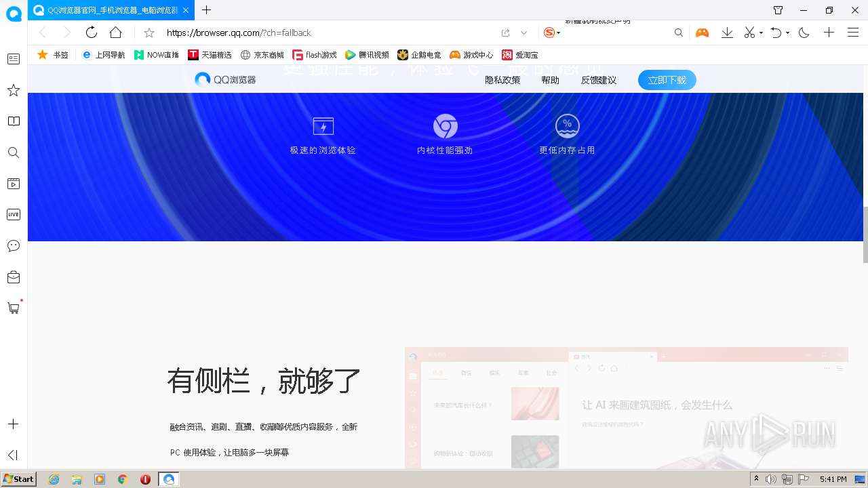This screenshot has height=488, width=868.
Task: Open the 爱淘宝 bookmark
Action: [x=520, y=55]
